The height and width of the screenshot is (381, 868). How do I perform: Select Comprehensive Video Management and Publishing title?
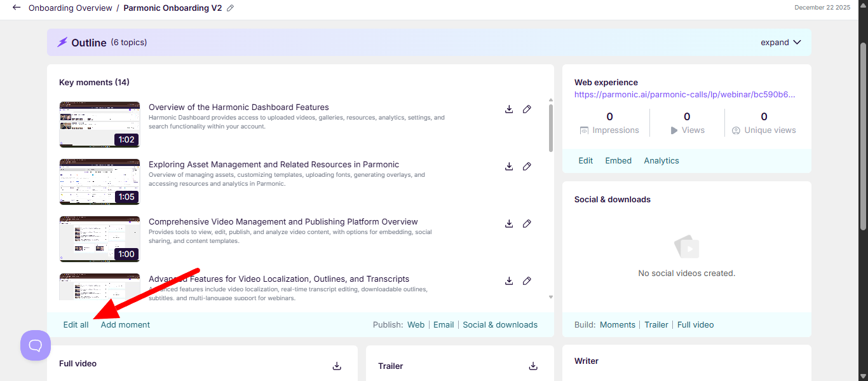(x=283, y=222)
